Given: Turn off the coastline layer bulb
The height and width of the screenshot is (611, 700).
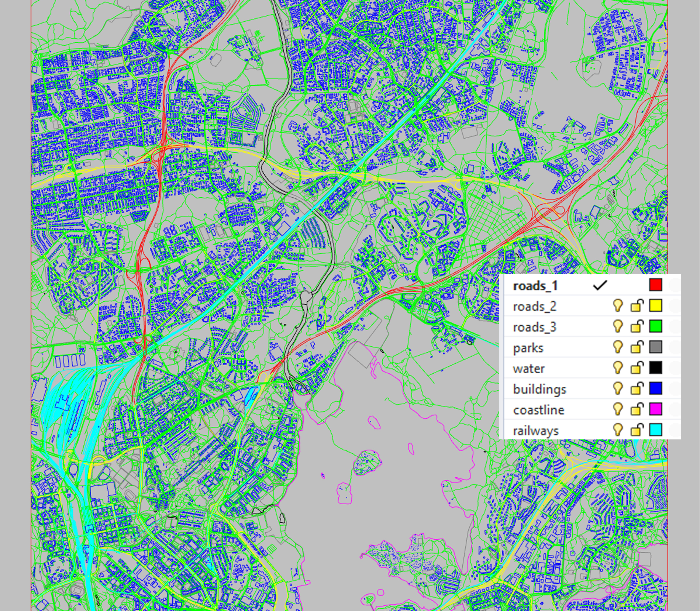Looking at the screenshot, I should click(618, 409).
